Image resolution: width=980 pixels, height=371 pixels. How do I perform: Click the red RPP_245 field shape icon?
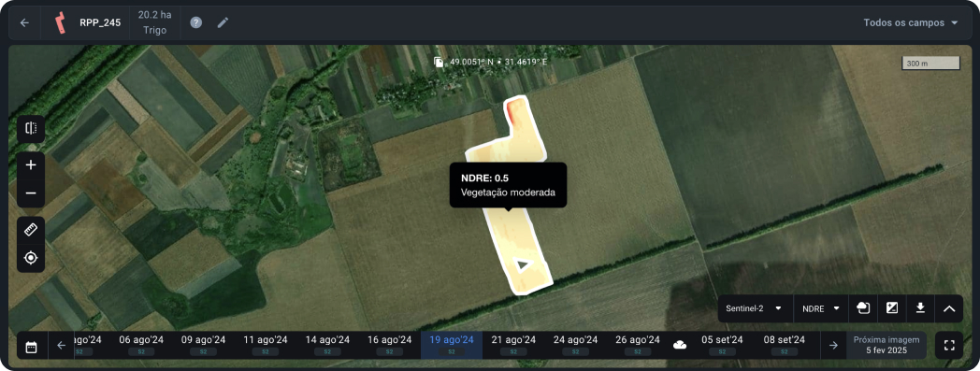(60, 22)
